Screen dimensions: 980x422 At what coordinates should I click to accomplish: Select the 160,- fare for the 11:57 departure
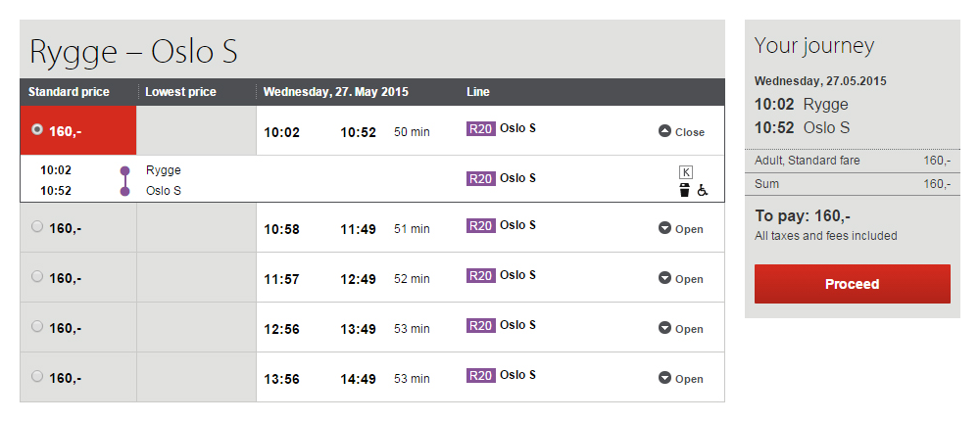37,277
